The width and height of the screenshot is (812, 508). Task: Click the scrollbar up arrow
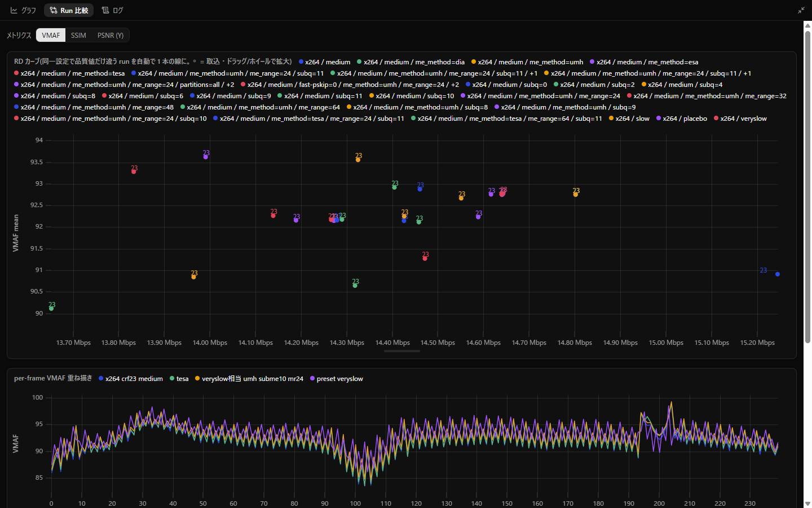807,25
